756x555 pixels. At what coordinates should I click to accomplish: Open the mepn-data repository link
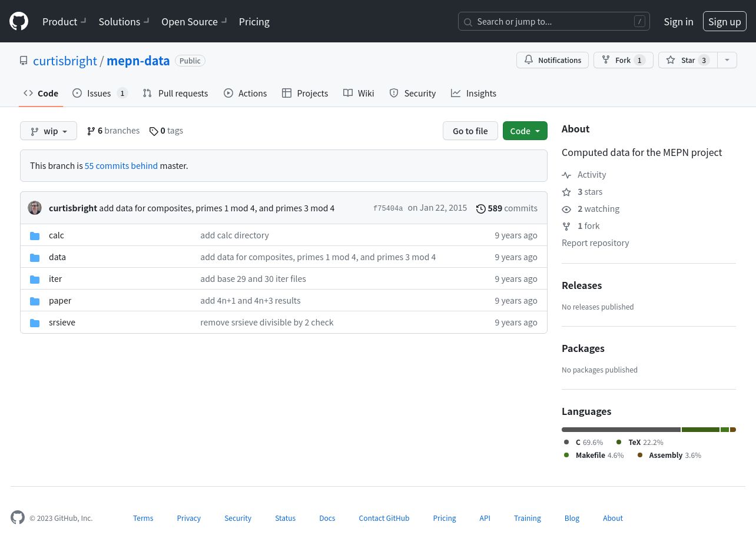(138, 61)
